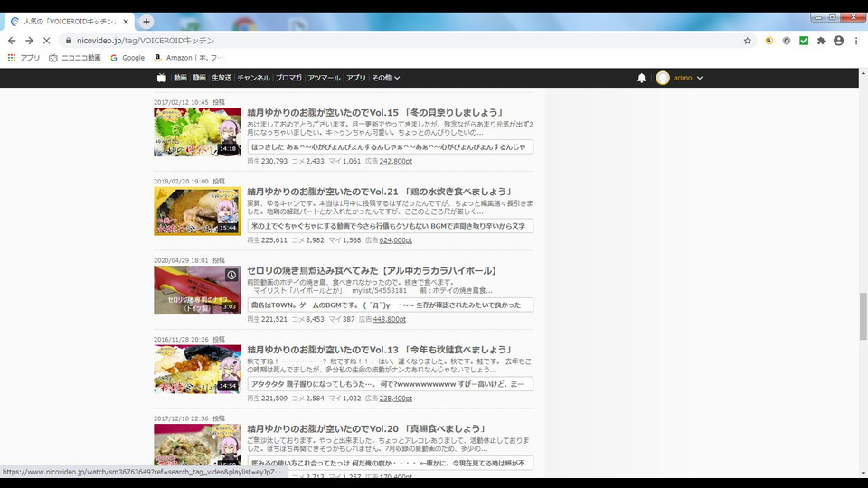Expand the その他 dropdown menu
The width and height of the screenshot is (868, 488).
(386, 78)
